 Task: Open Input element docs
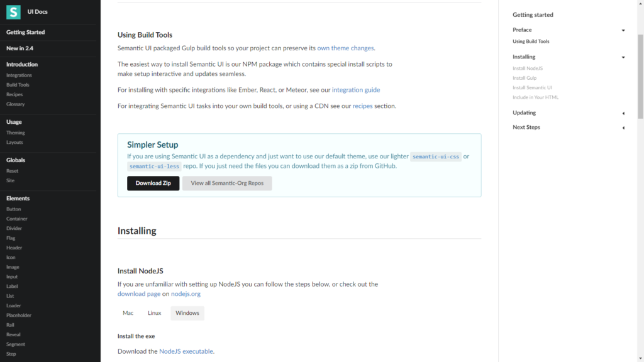12,277
